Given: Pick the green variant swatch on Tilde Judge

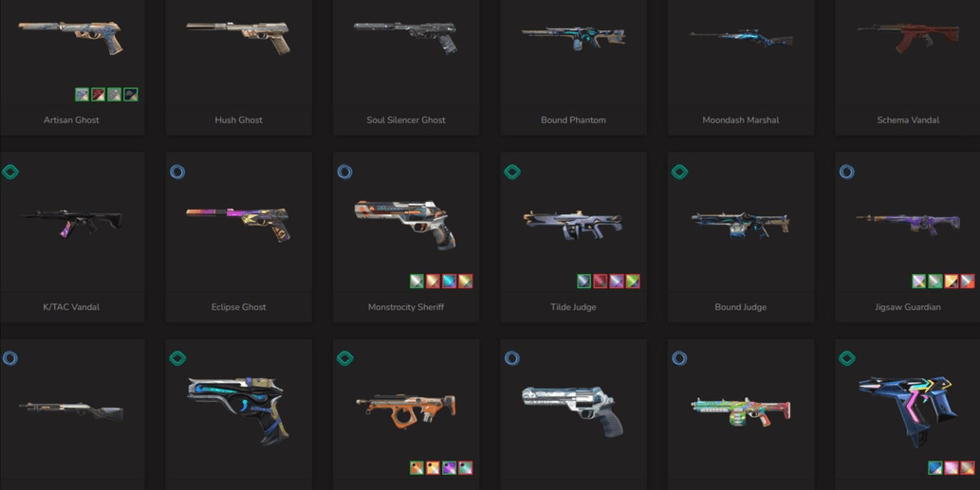Looking at the screenshot, I should (633, 281).
